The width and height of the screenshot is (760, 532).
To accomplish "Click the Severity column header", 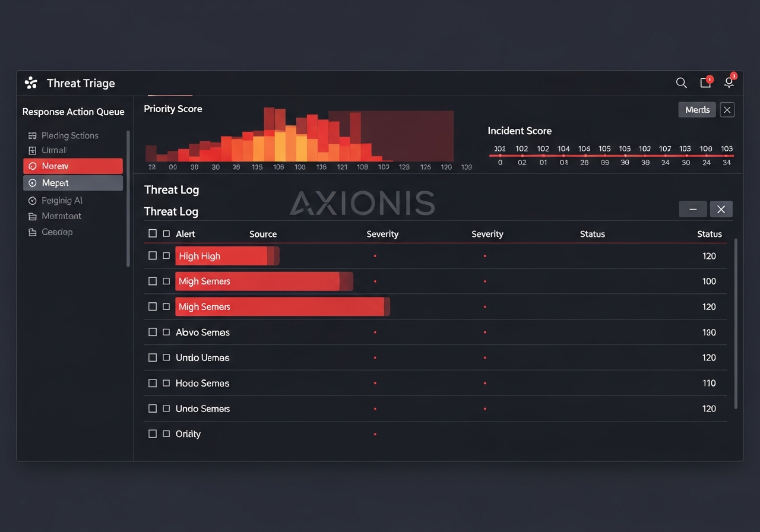I will [382, 233].
